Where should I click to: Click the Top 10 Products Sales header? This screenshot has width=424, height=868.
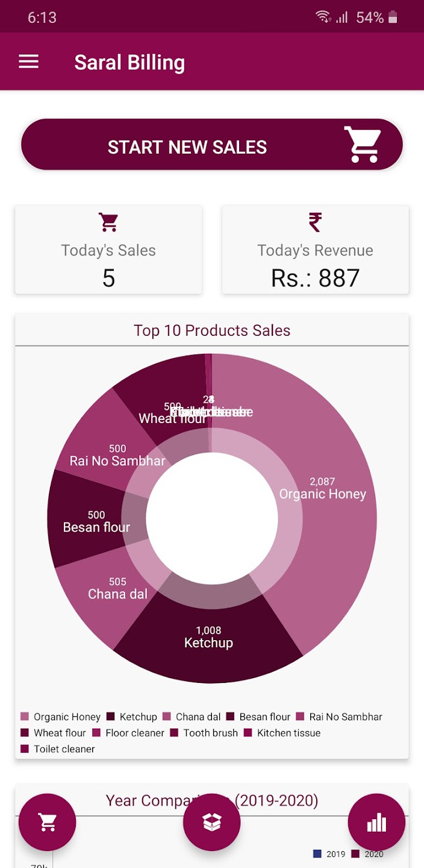click(212, 330)
